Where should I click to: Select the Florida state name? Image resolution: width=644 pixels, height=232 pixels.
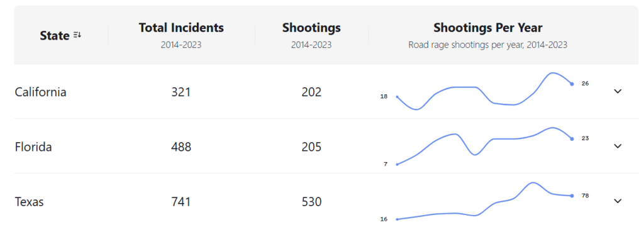click(x=33, y=146)
